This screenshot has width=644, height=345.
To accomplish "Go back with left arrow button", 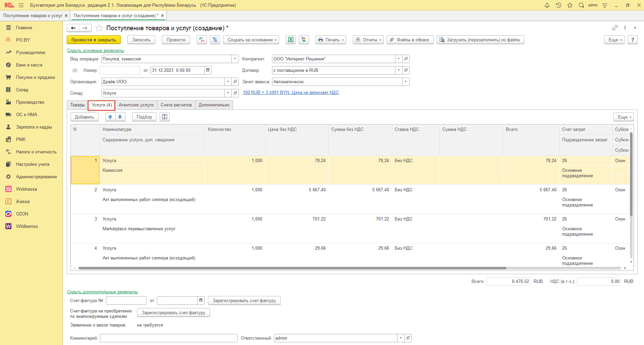I will (73, 28).
